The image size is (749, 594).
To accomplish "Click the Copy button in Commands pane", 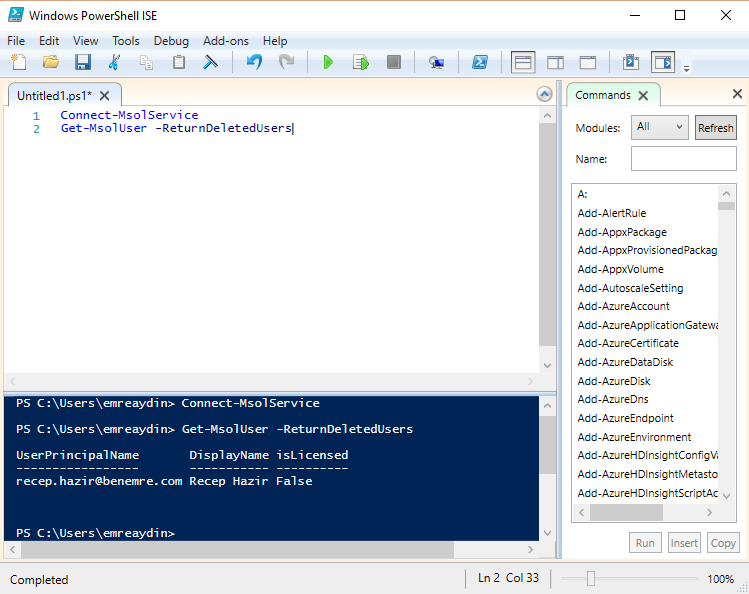I will coord(723,543).
